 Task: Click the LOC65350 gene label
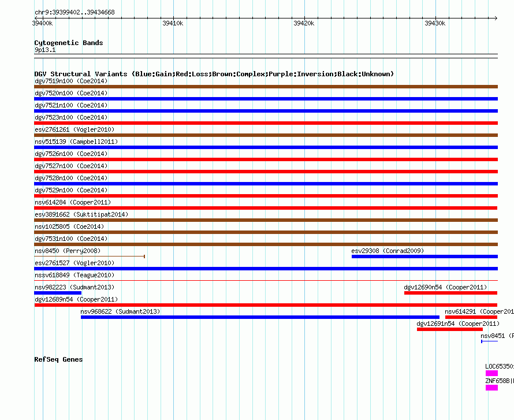(500, 366)
